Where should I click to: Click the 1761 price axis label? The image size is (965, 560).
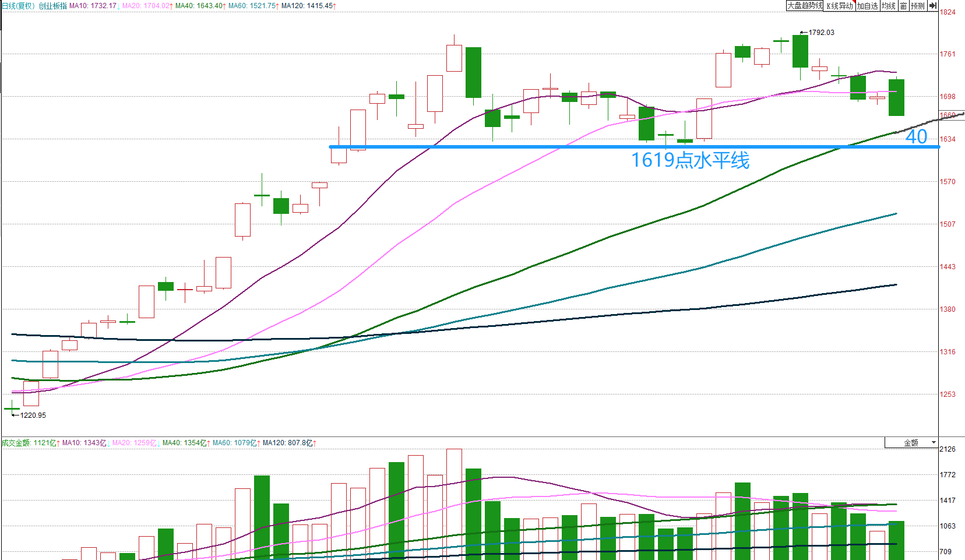(948, 54)
